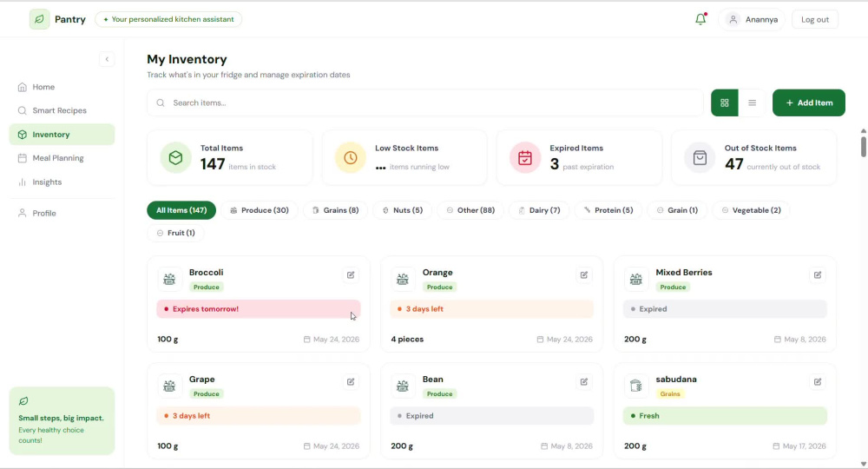
Task: Open Smart Recipes page
Action: click(62, 111)
